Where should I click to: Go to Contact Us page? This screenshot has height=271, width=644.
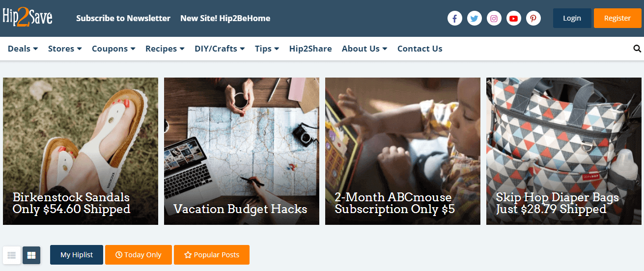click(x=420, y=49)
